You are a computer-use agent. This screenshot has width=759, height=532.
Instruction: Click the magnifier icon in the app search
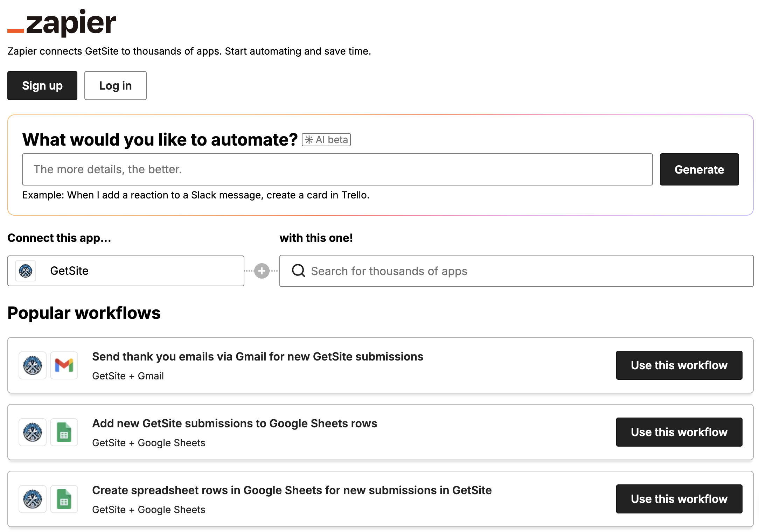point(298,271)
